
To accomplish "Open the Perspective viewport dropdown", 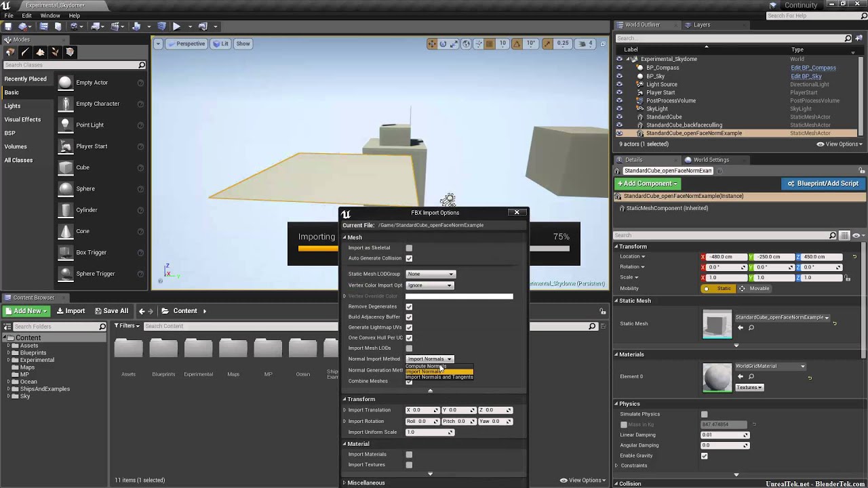I will pyautogui.click(x=186, y=43).
